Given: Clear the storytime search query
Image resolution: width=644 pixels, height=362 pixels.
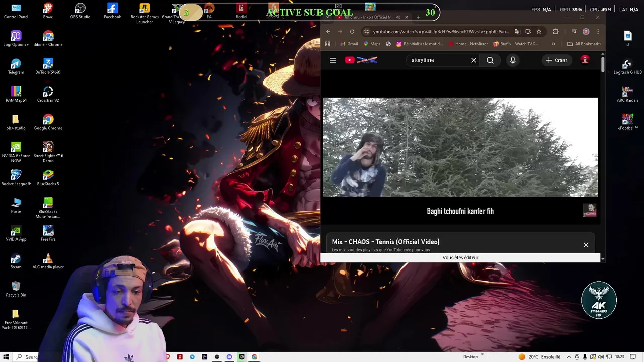Looking at the screenshot, I should point(473,60).
